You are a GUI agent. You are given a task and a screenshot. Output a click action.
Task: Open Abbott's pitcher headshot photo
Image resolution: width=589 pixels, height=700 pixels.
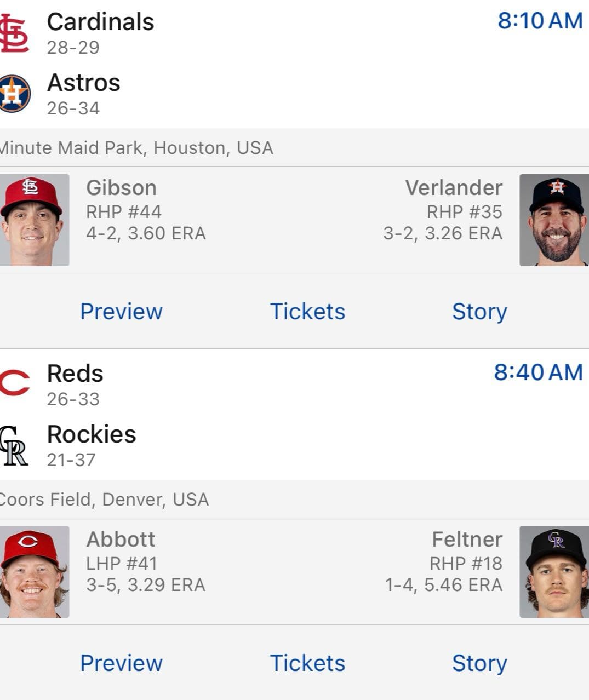[x=34, y=572]
